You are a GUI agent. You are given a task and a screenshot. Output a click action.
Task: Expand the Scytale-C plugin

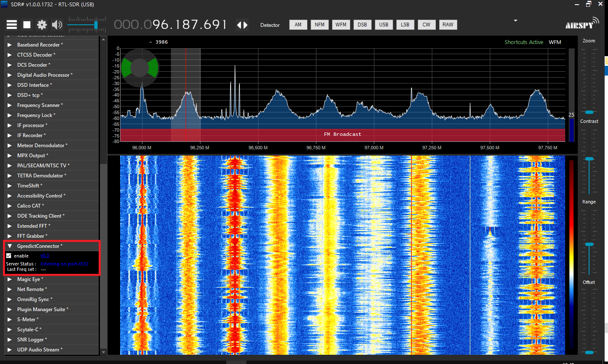coord(52,330)
